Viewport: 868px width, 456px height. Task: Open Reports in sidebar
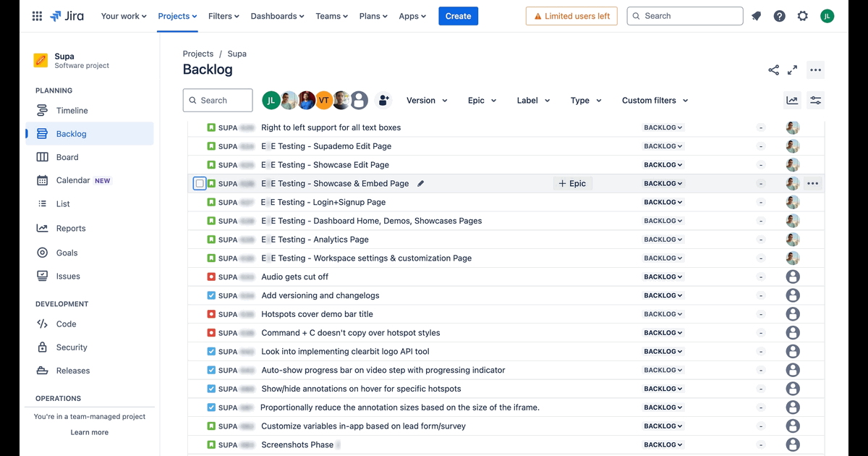click(90, 228)
